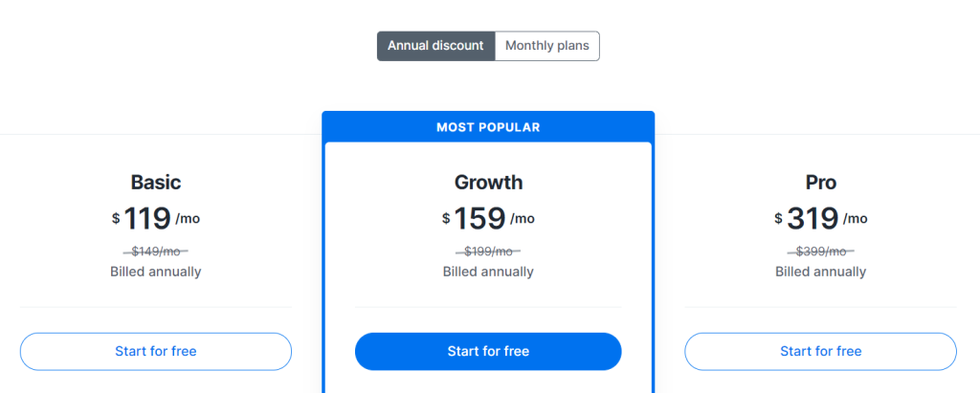Click Billed annually under Pro plan
This screenshot has height=393, width=980.
[x=820, y=272]
